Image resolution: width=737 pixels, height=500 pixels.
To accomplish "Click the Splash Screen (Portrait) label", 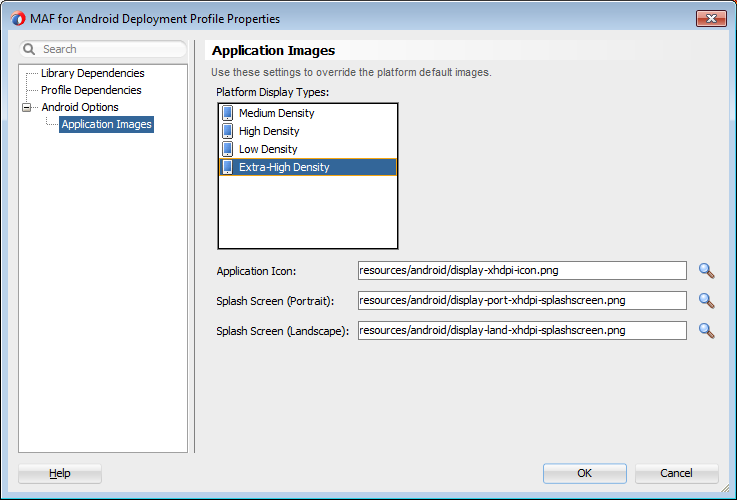I will tap(275, 301).
